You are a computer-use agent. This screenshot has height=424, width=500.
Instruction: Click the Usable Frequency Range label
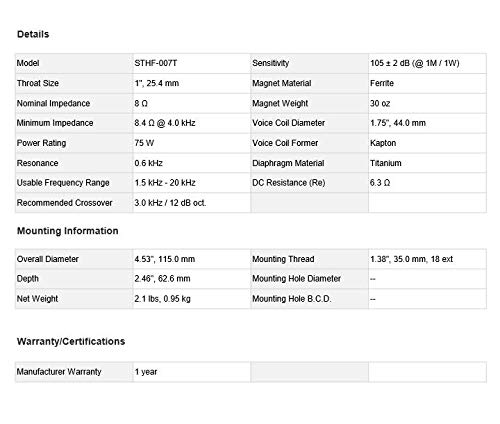coord(63,183)
